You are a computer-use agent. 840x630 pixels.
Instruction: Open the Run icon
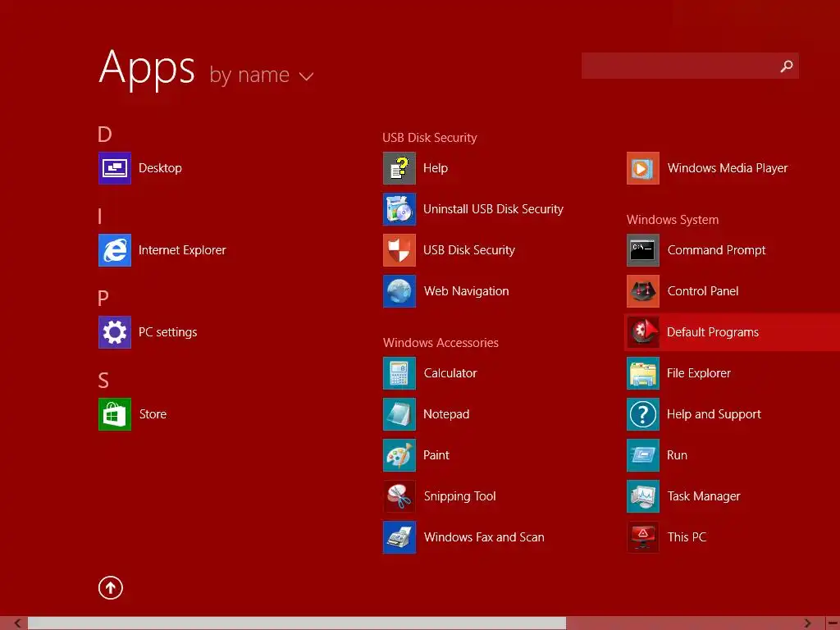[643, 455]
